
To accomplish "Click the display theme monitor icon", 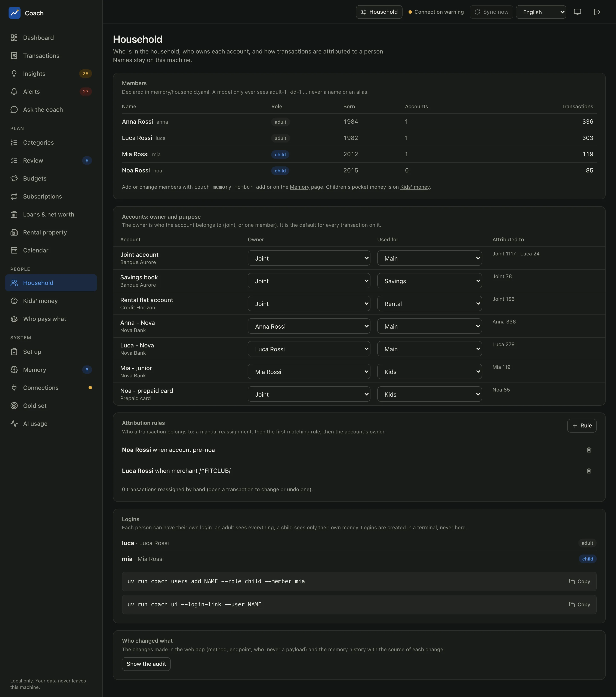I will pyautogui.click(x=577, y=12).
